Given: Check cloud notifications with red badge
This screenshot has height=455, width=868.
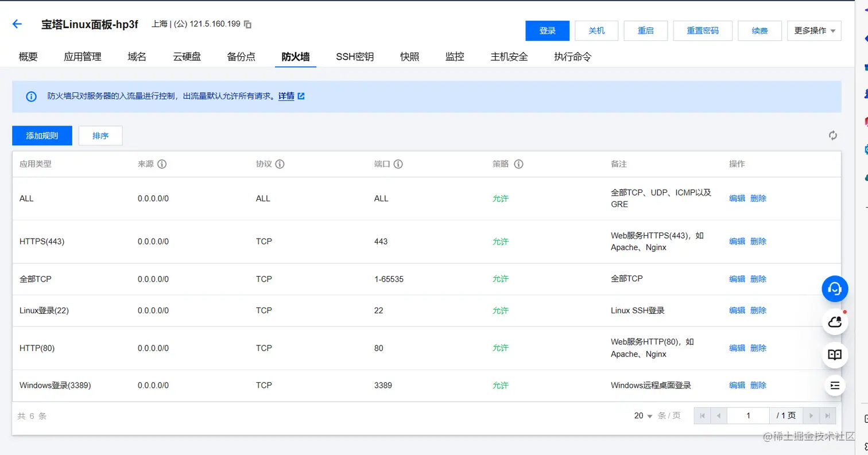Looking at the screenshot, I should click(x=835, y=322).
